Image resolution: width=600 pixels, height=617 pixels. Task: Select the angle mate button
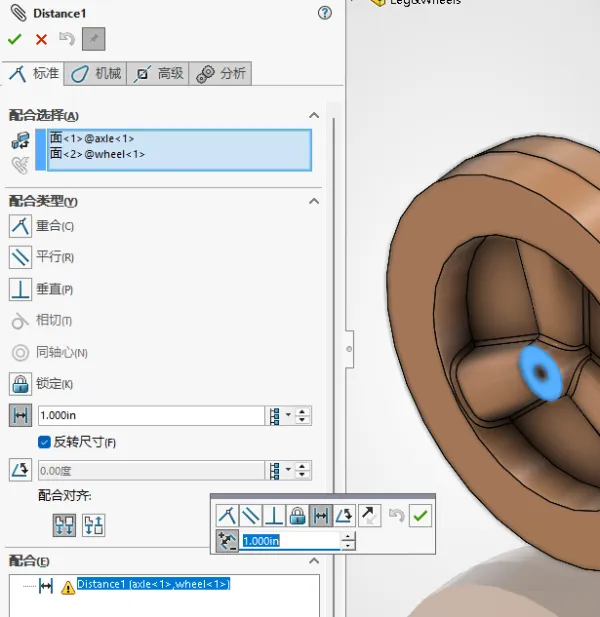click(20, 470)
